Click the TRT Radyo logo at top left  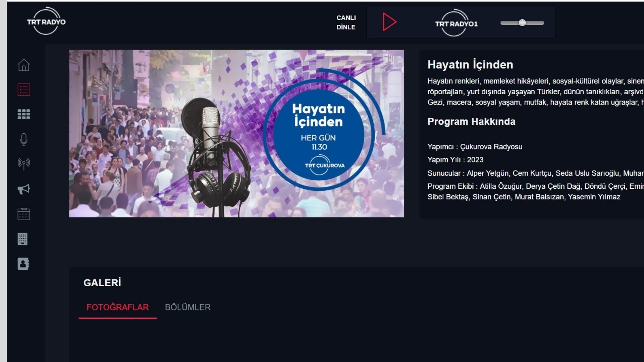(x=46, y=21)
